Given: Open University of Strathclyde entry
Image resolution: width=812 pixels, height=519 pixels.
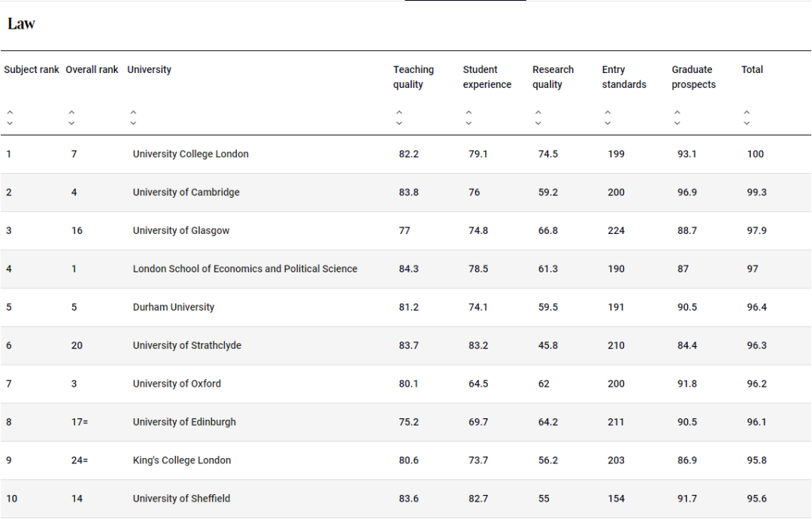Looking at the screenshot, I should [x=186, y=346].
